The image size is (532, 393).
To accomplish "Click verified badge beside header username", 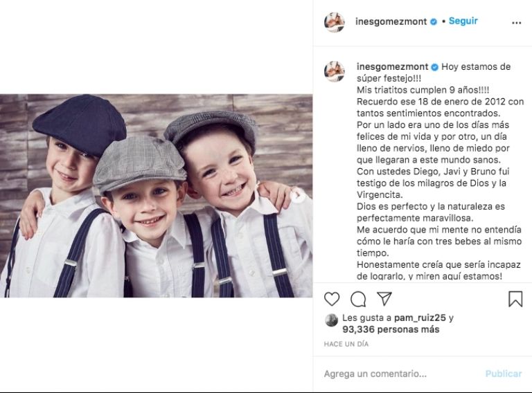I will 434,21.
